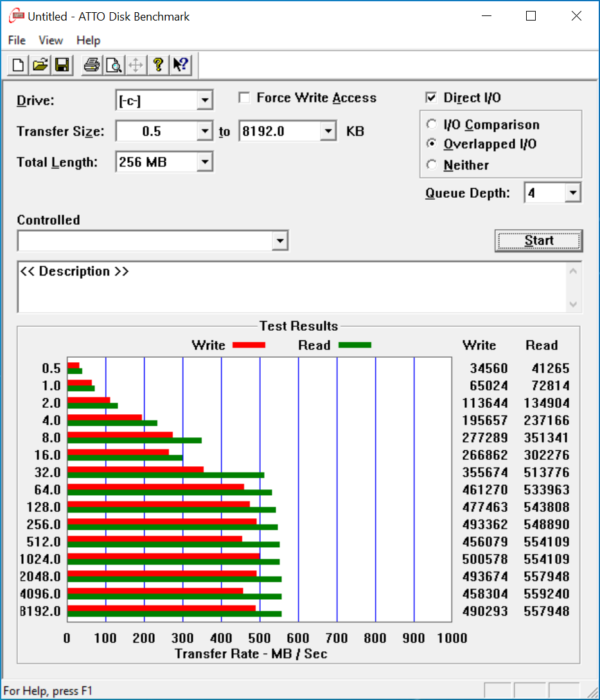Click the context help arrow icon
The image size is (600, 700).
pyautogui.click(x=181, y=65)
